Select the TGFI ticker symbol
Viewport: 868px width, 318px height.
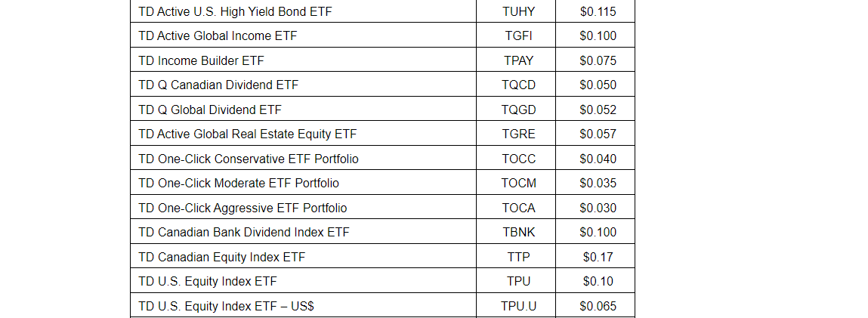[x=518, y=36]
